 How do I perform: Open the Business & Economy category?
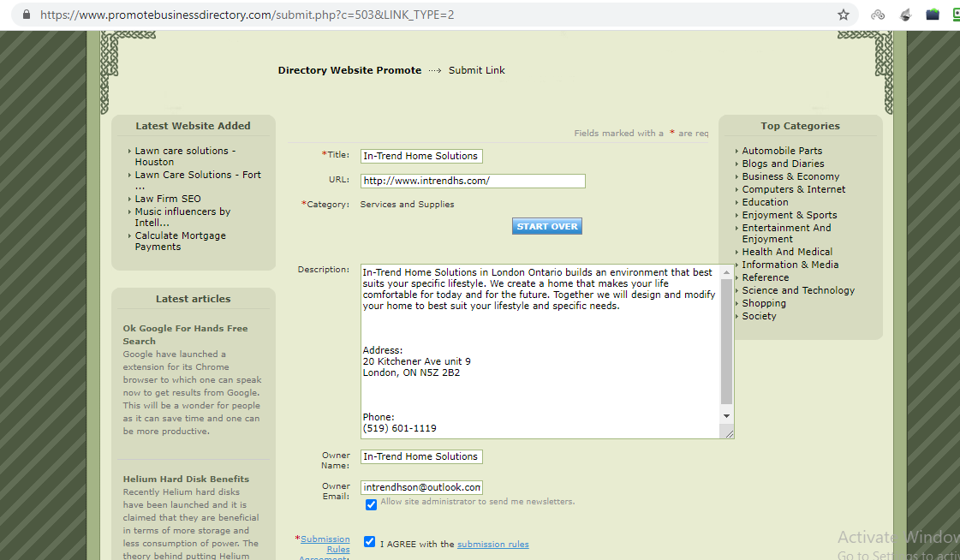[790, 176]
